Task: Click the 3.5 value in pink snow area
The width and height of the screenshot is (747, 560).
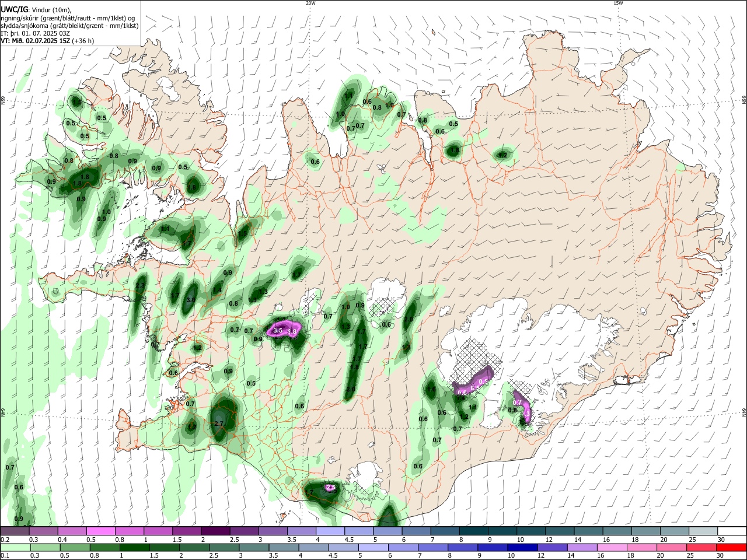Action: (x=278, y=331)
